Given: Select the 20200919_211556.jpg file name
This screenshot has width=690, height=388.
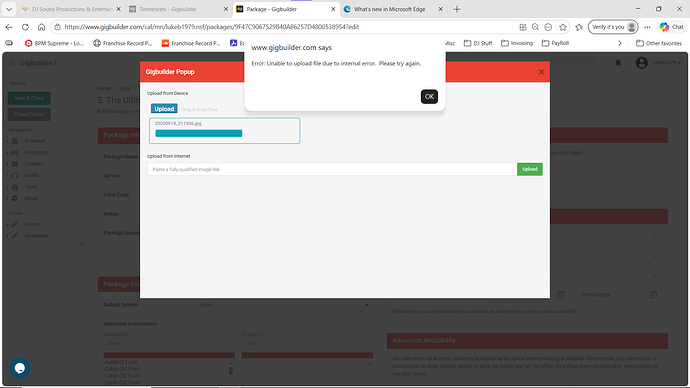Looking at the screenshot, I should click(178, 124).
